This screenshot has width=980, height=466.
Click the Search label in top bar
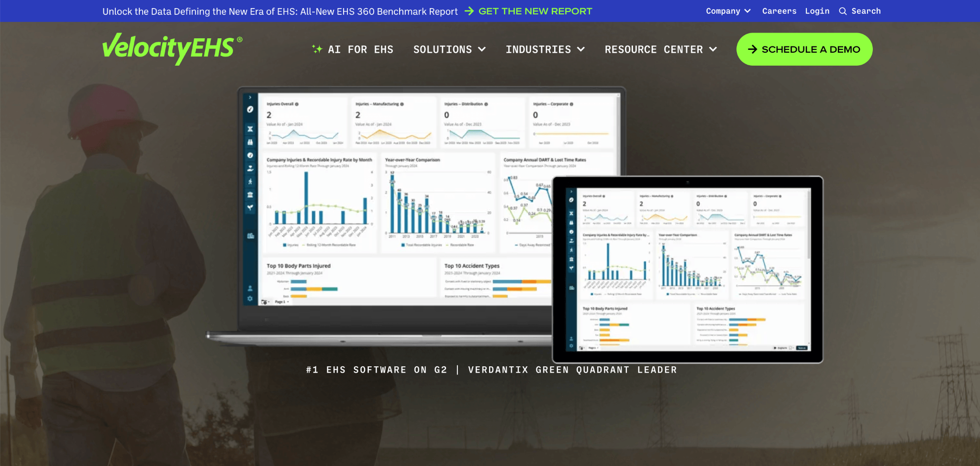(x=866, y=11)
